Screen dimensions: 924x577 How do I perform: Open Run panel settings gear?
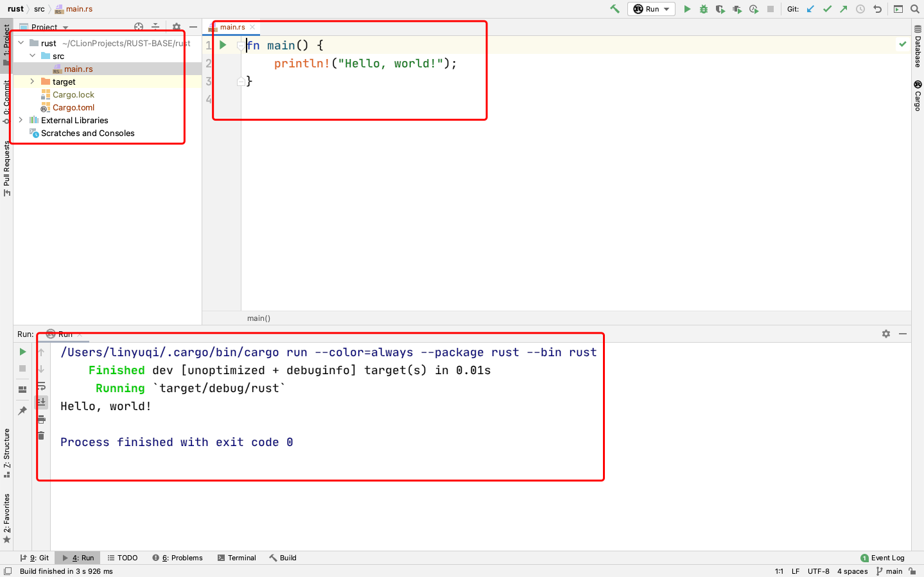point(886,334)
